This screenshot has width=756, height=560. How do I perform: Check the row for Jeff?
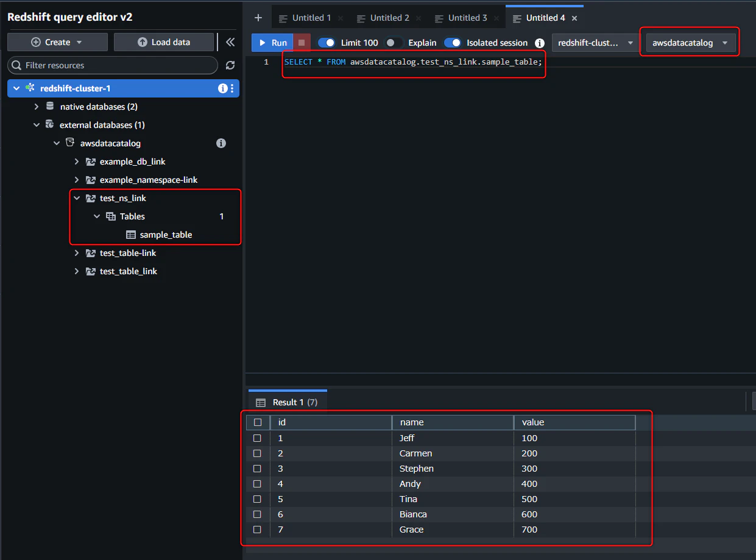point(257,438)
